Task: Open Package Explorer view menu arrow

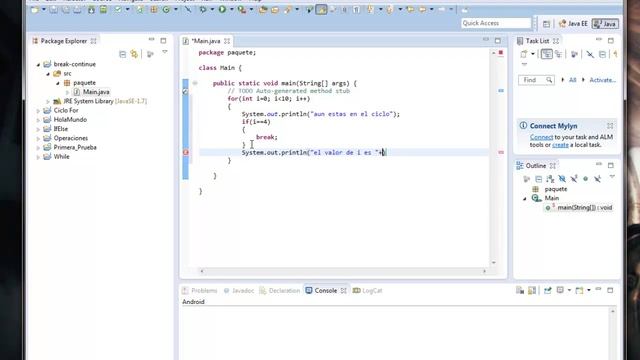Action: click(165, 52)
